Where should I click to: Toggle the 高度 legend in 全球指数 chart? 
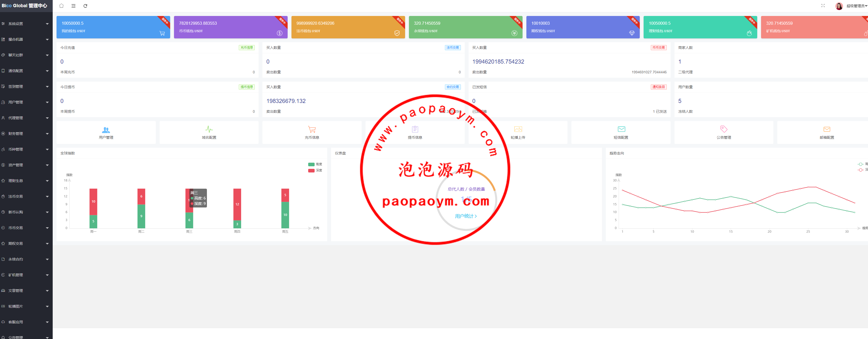(315, 164)
